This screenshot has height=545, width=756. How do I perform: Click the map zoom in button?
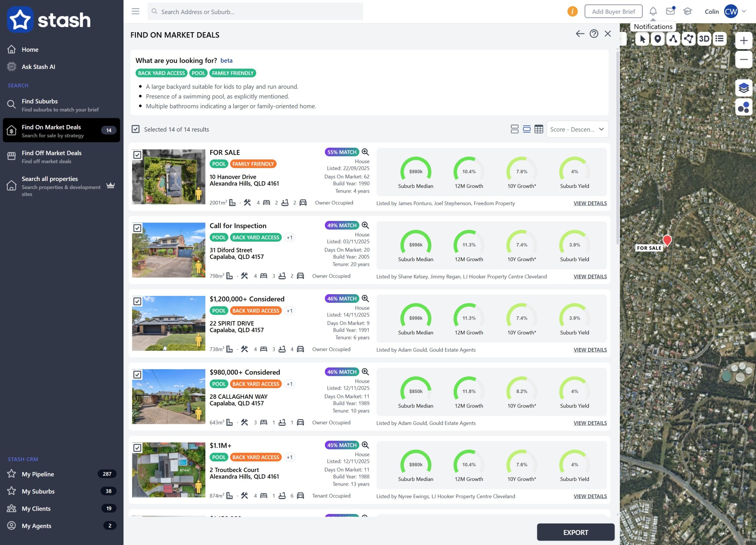[x=743, y=41]
